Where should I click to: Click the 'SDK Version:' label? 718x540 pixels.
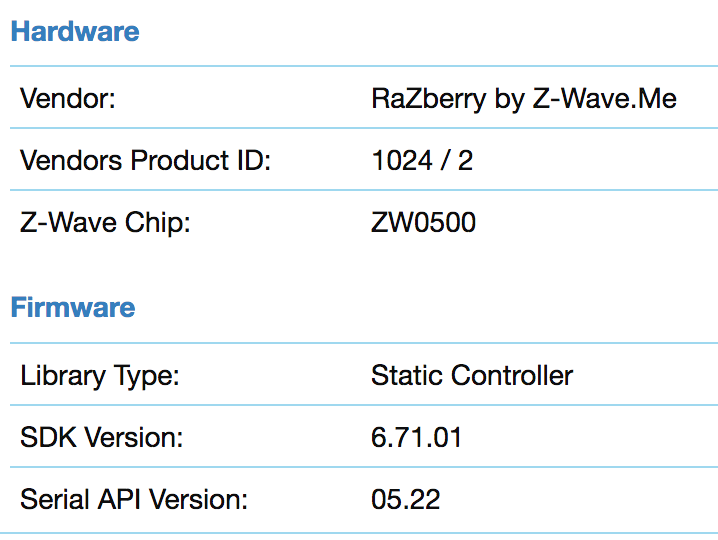pos(102,437)
